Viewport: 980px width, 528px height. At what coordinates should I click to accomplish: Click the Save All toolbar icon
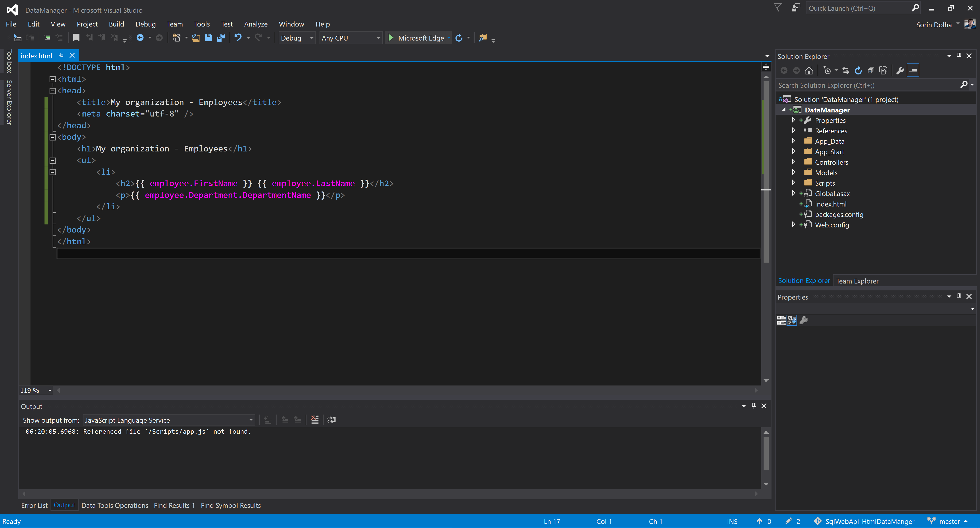point(221,38)
